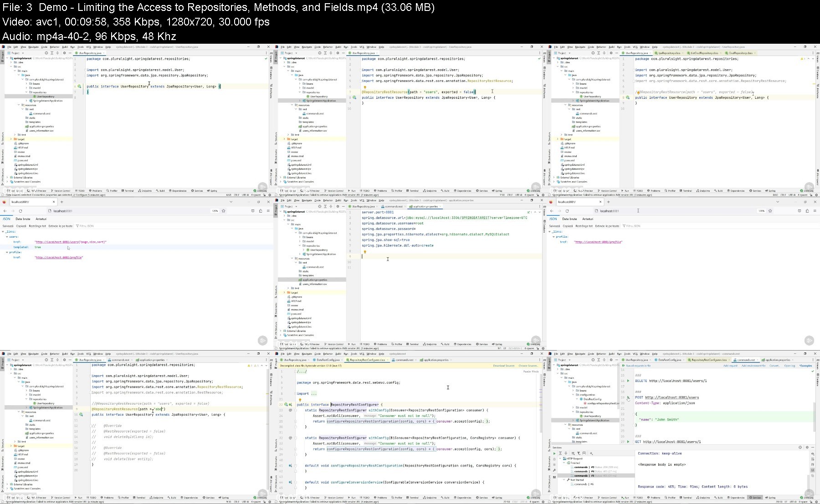Screen dimensions: 820x504
Task: Toggle the highlighted Services tool window button
Action: tap(755, 497)
